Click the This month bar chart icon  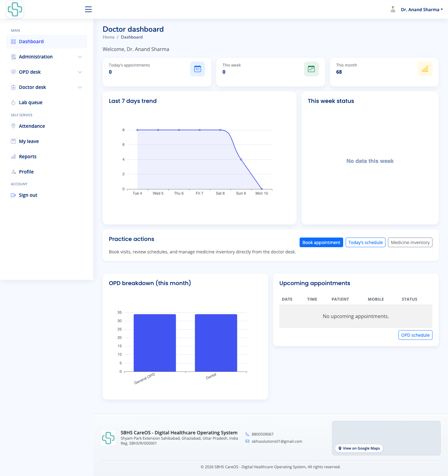tap(425, 69)
